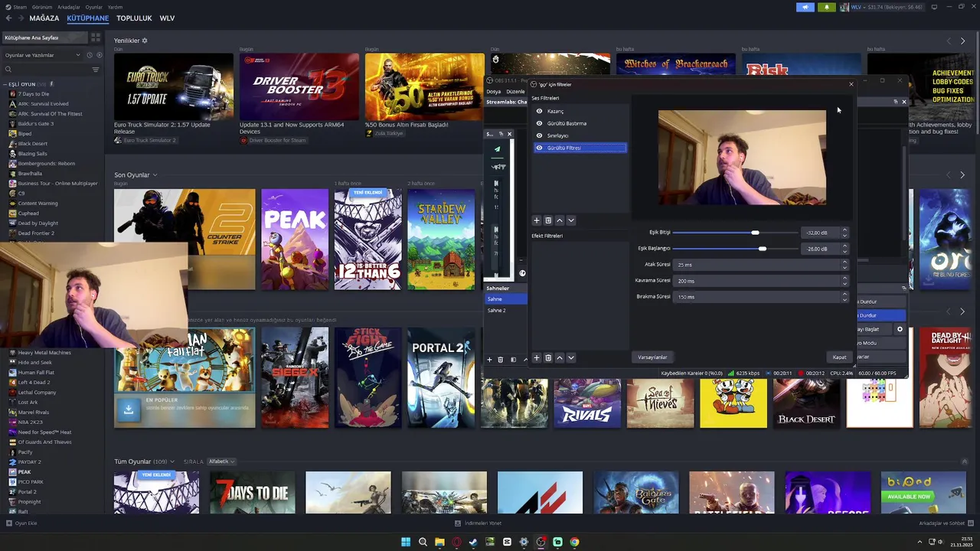Adjust Eşik Bitişi slider handle

tap(755, 233)
